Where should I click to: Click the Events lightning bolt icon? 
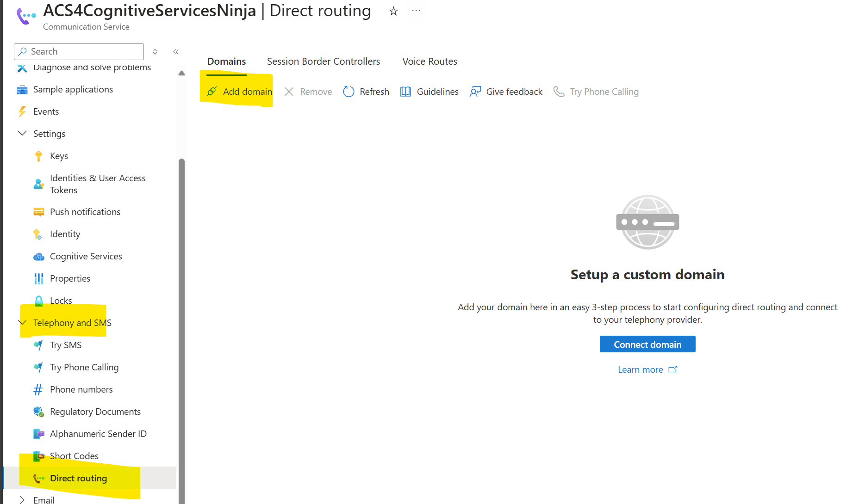[x=22, y=112]
